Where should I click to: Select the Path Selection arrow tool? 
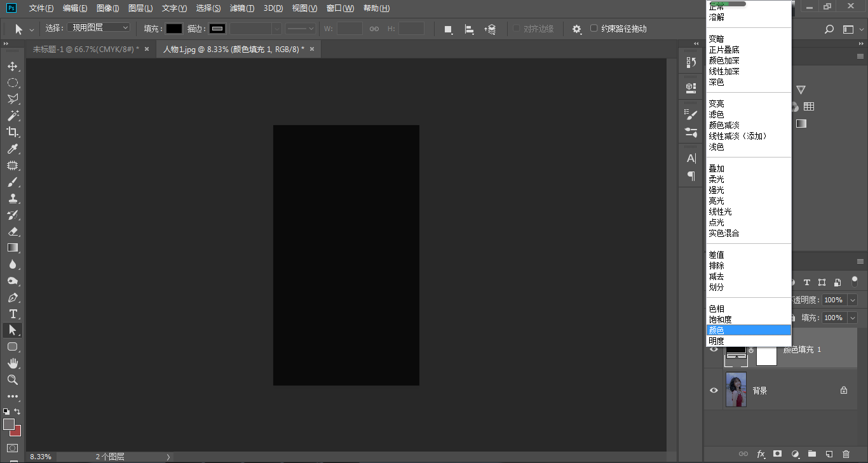click(13, 330)
